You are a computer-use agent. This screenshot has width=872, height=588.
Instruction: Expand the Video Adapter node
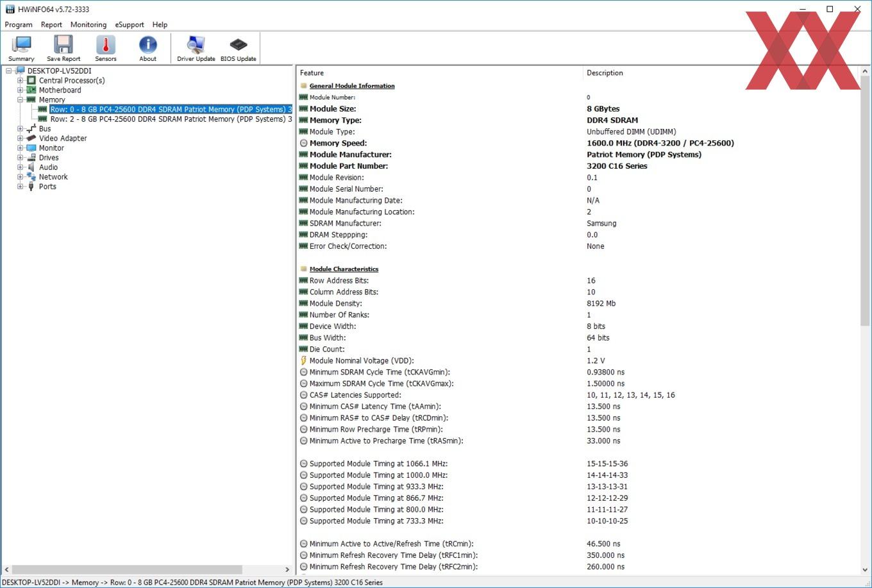coord(20,138)
